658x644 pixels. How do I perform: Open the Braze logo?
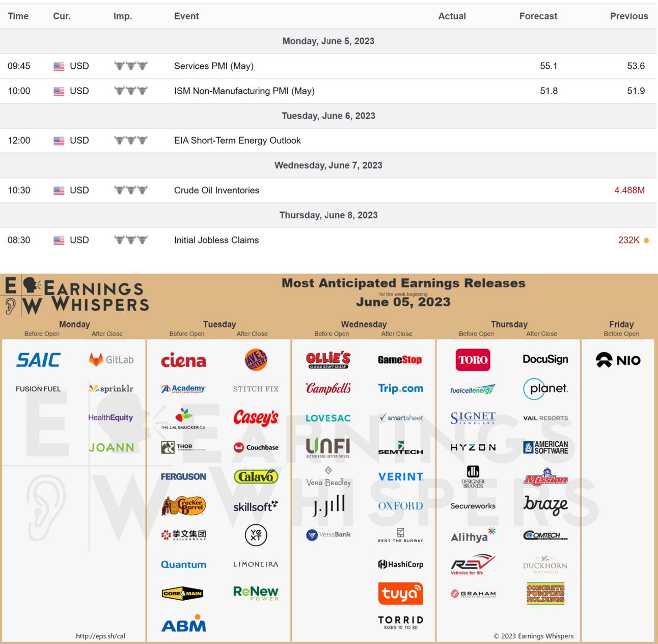[545, 505]
